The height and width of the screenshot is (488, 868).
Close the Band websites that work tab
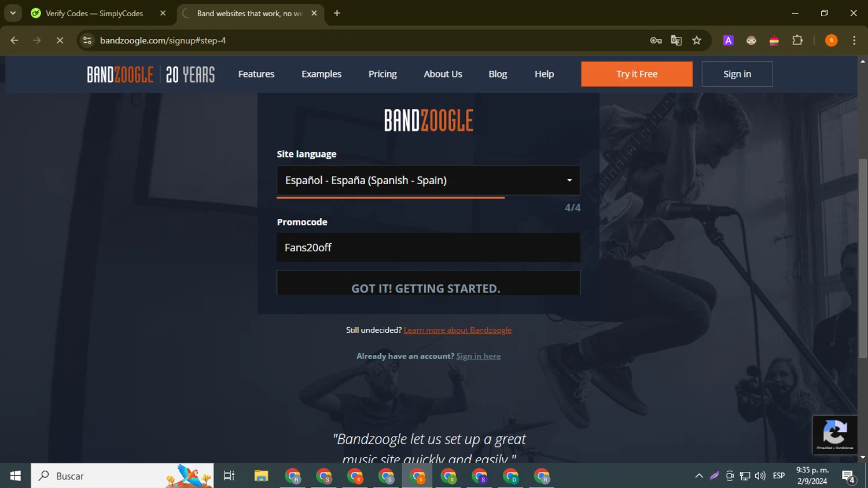(314, 13)
